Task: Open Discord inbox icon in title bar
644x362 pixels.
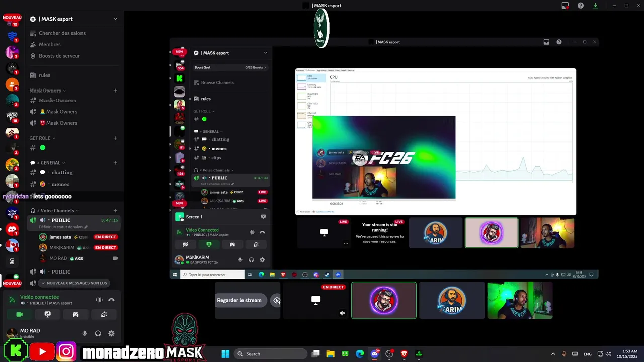Action: pos(565,6)
